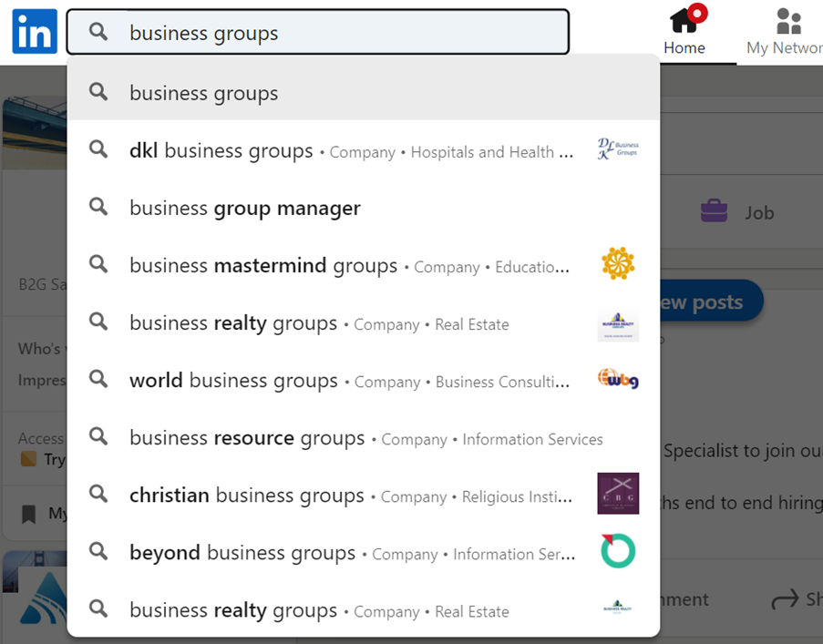Click the LinkedIn logo icon
The image size is (823, 644).
(35, 32)
